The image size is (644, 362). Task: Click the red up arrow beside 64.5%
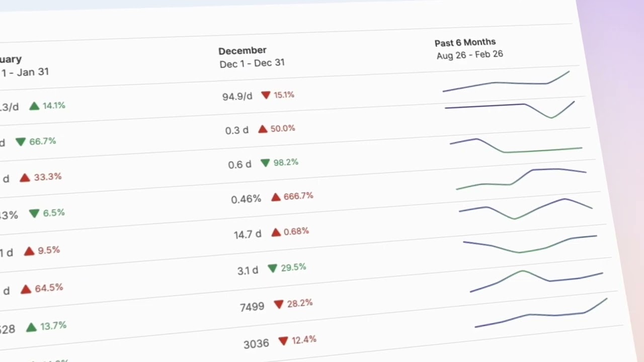click(x=26, y=289)
